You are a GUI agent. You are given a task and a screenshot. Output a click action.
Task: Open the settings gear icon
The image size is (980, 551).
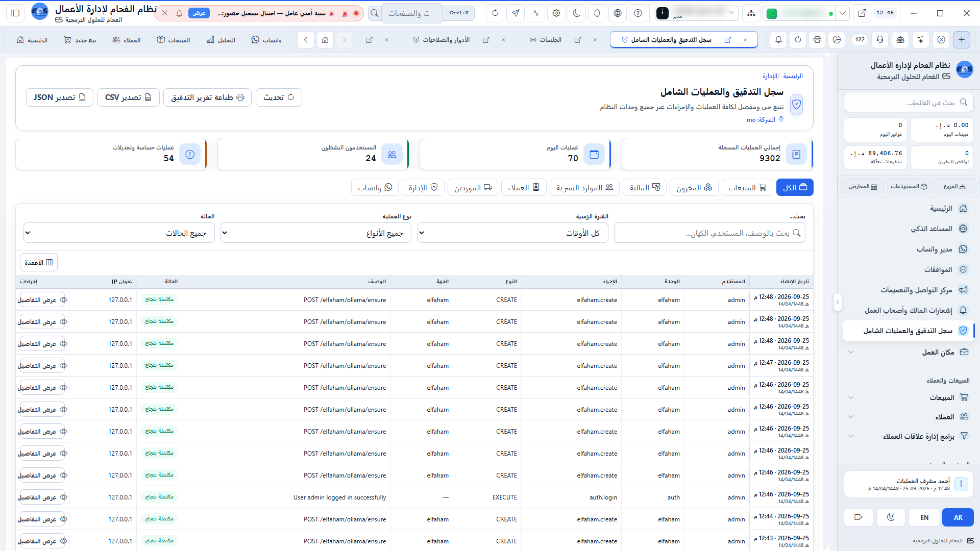[556, 13]
